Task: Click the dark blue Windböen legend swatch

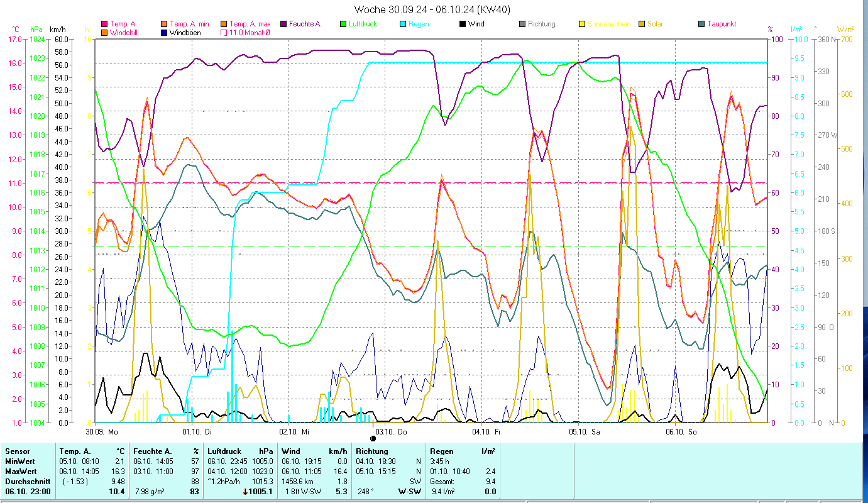Action: (164, 32)
